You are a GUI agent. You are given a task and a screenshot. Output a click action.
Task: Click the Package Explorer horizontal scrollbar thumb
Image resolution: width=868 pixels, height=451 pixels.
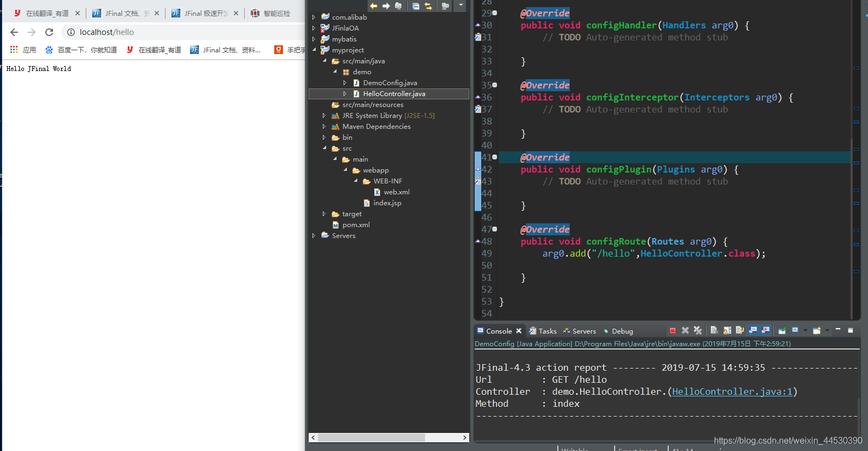[371, 437]
